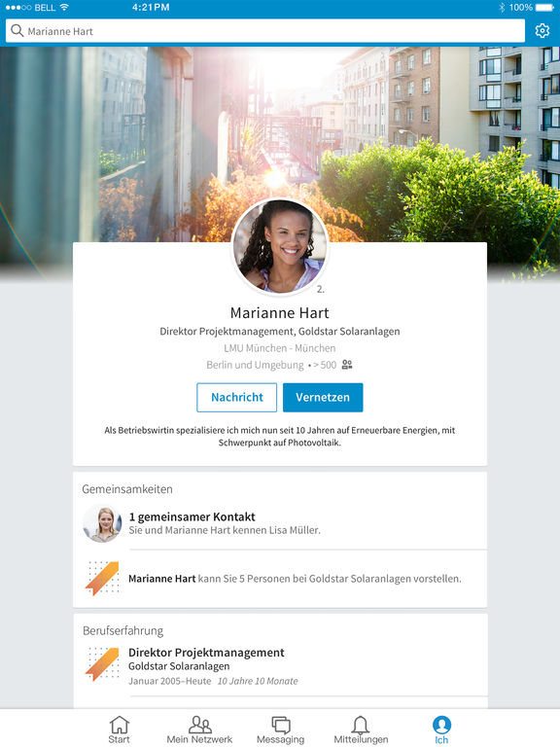Switch to the Ich profile tab
The width and height of the screenshot is (560, 747).
click(x=441, y=729)
